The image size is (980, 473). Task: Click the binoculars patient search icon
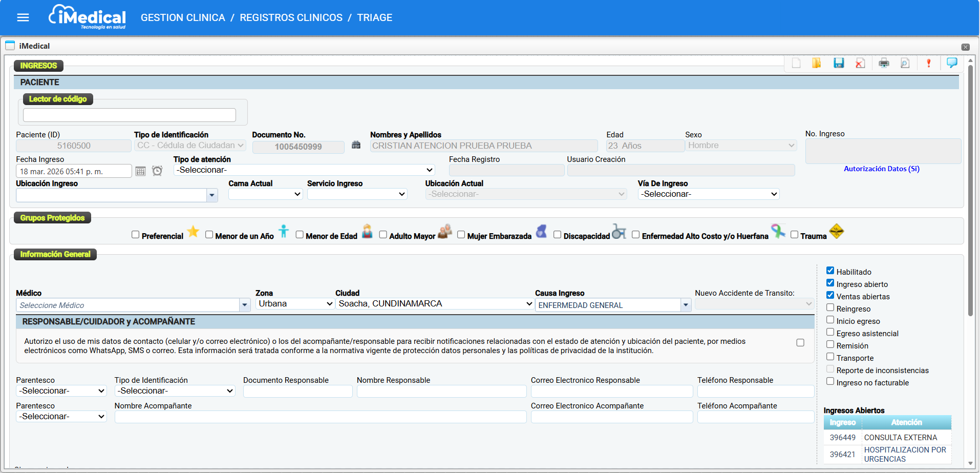(x=356, y=146)
